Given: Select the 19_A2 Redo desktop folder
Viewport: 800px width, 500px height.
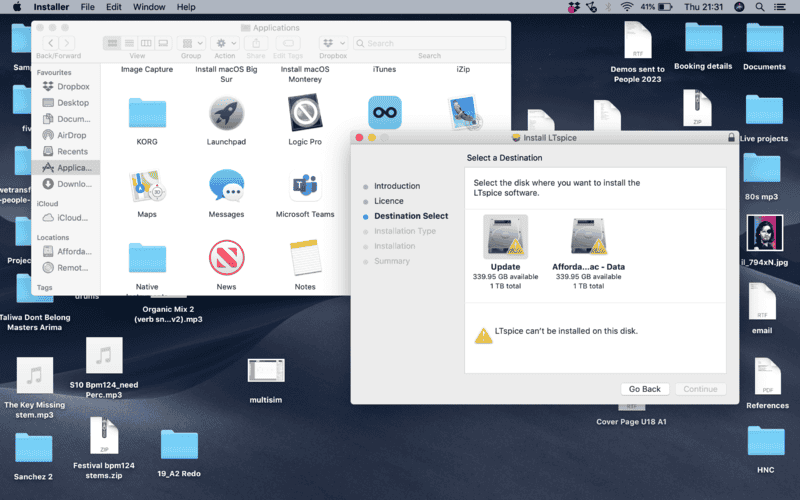Looking at the screenshot, I should 179,445.
